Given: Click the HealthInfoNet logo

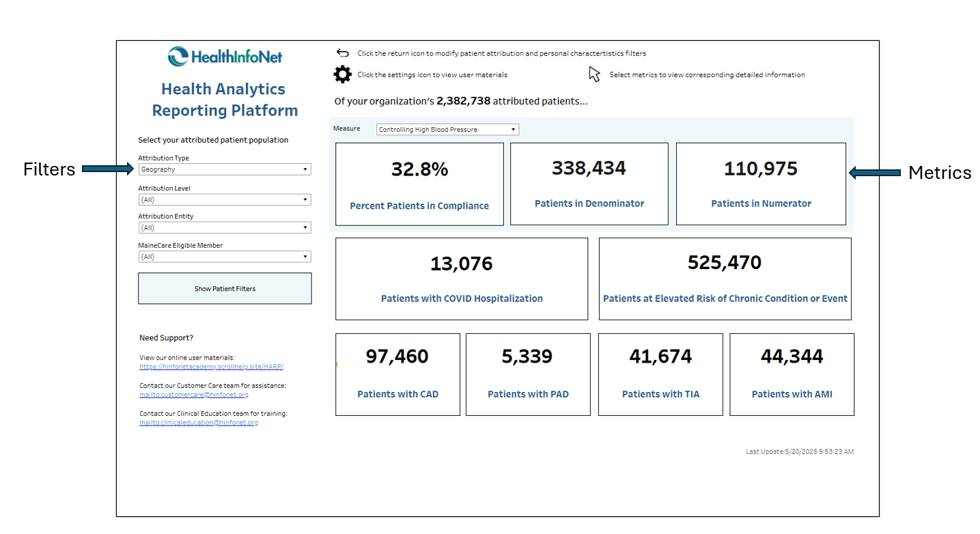Looking at the screenshot, I should tap(225, 56).
